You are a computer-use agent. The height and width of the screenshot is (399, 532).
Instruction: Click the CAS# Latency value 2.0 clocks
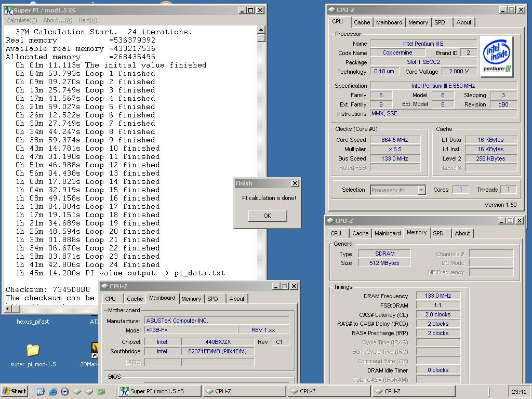[x=437, y=314]
